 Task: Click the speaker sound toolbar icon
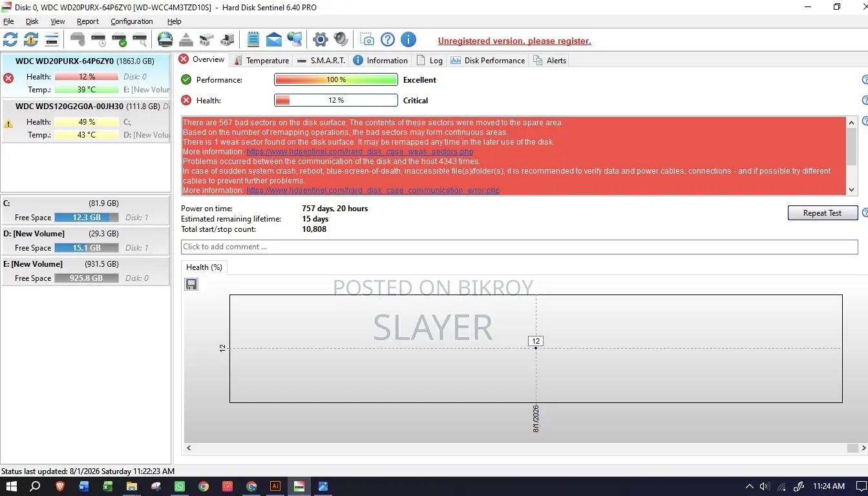[x=341, y=40]
